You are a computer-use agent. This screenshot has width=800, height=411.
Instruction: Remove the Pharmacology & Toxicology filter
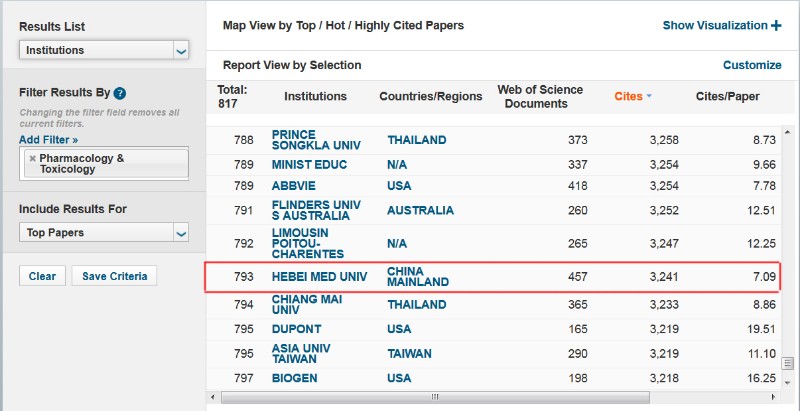coord(33,159)
